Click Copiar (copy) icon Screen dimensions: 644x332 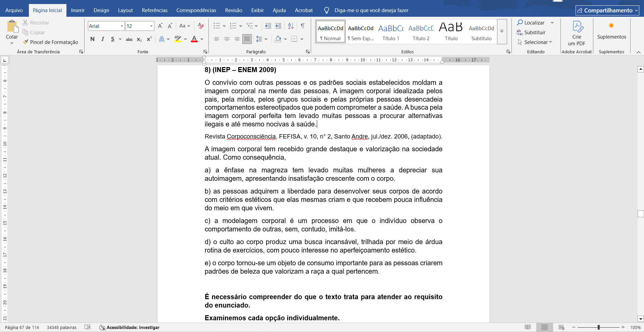[25, 32]
